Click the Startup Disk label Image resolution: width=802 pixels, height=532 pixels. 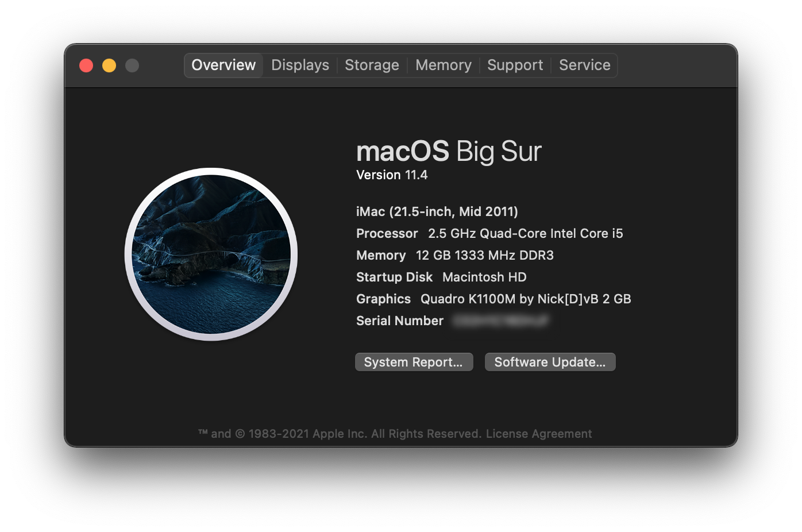click(394, 277)
